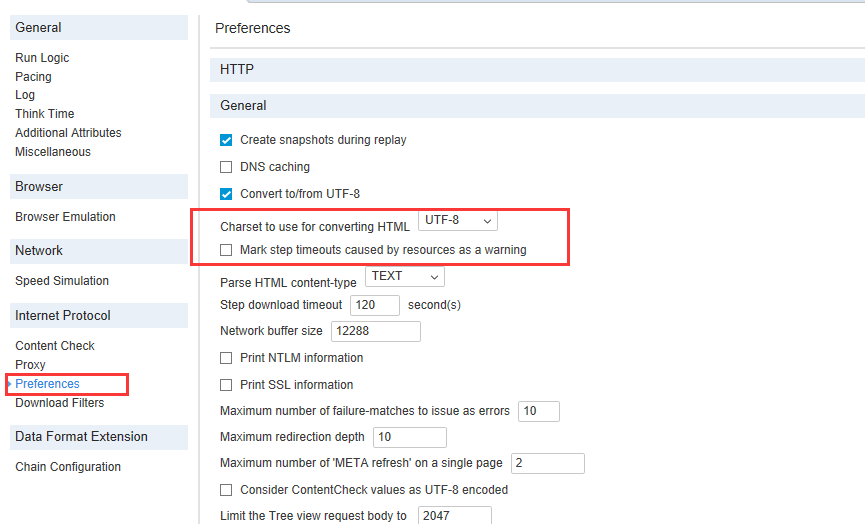Select Preferences in the sidebar

pos(47,384)
